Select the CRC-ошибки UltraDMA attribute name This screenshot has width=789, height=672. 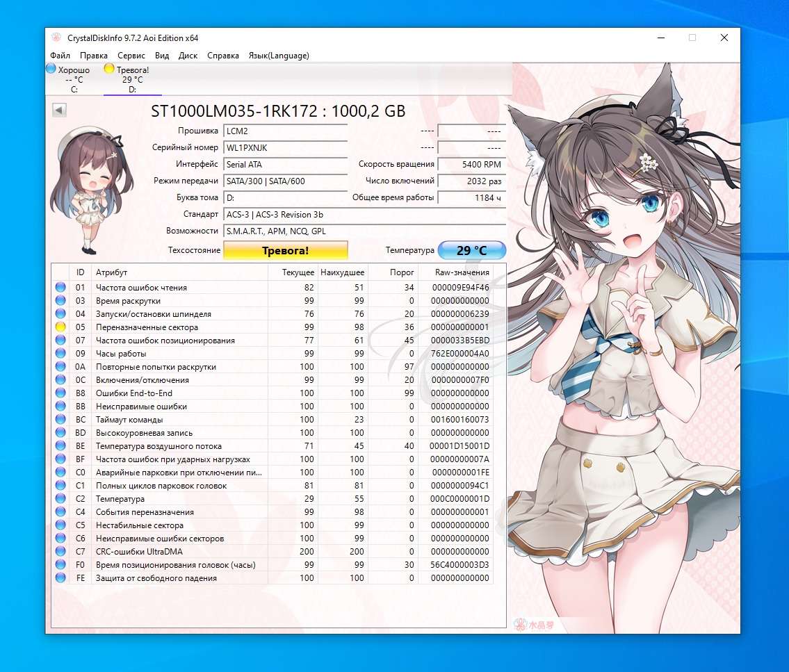coord(140,552)
